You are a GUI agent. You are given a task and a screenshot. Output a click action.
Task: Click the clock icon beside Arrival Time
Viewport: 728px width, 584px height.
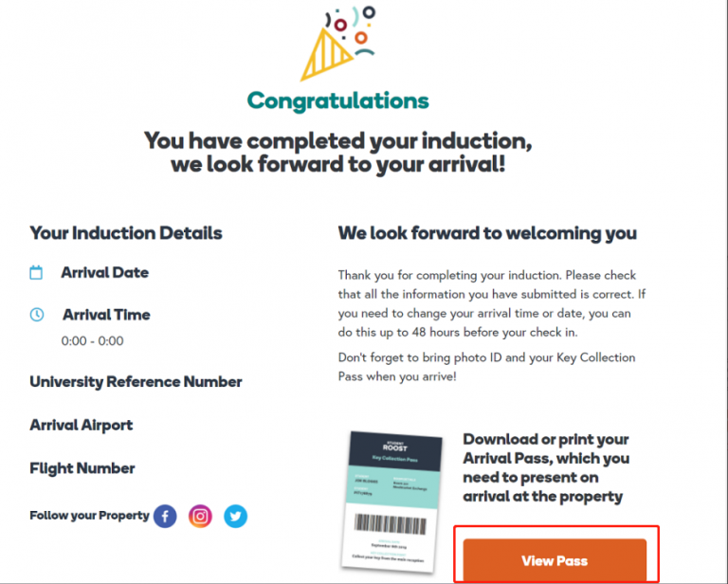[36, 315]
